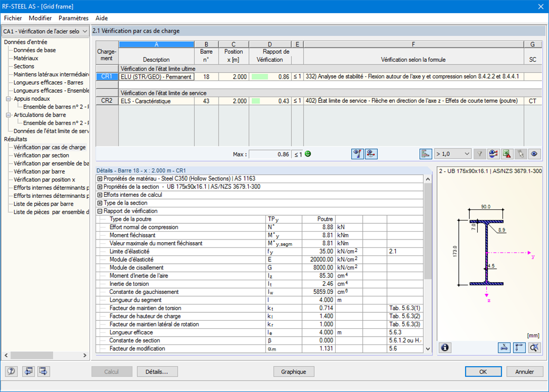This screenshot has width=549, height=392.
Task: Select 'Longueurs efficaces - Barres' tree item
Action: tap(49, 83)
